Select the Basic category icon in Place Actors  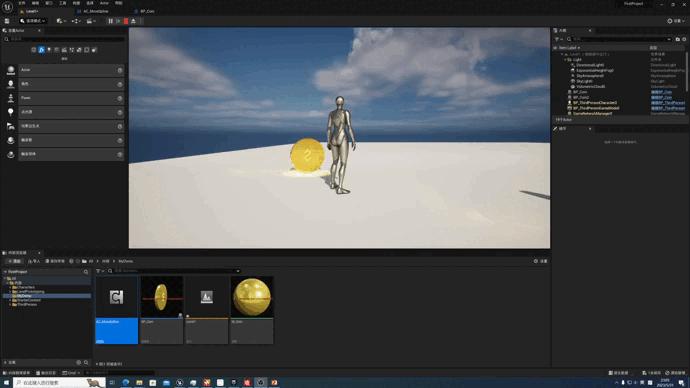(41, 50)
